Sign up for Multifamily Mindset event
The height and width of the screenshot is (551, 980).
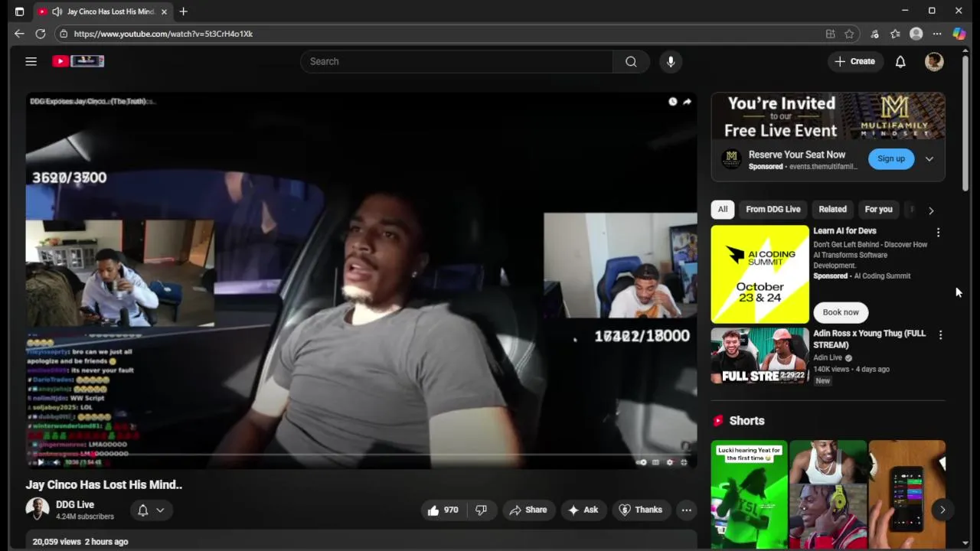pos(891,158)
